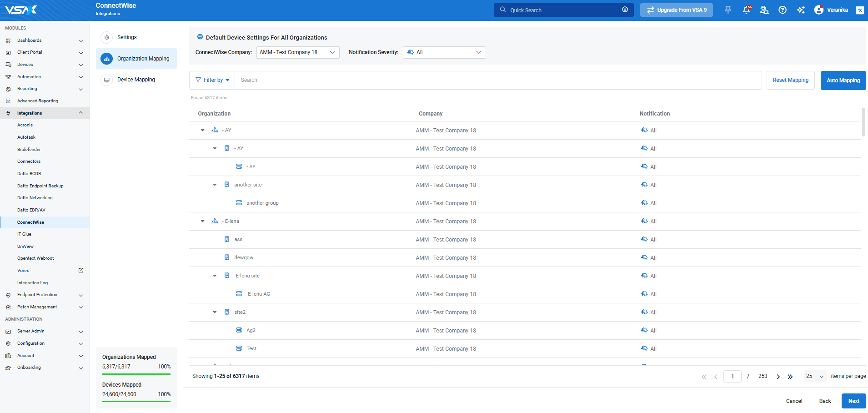
Task: Click the Vorex external link icon
Action: coord(81,270)
